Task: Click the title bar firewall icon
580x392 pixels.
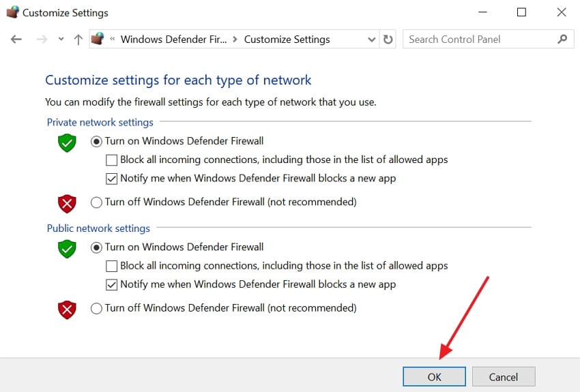Action: point(13,12)
